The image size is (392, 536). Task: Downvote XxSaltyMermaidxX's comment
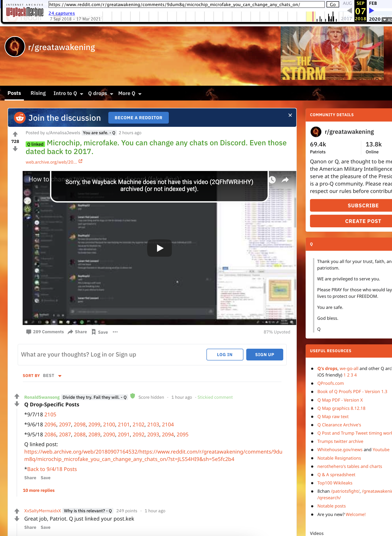pyautogui.click(x=17, y=519)
